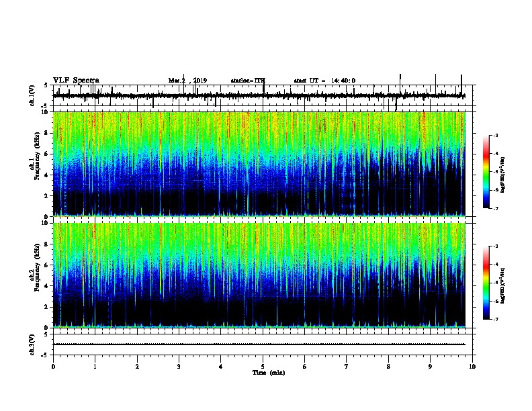This screenshot has width=532, height=411.
Task: Click the log(PSD) label beside ch.1 color bar
Action: [502, 175]
